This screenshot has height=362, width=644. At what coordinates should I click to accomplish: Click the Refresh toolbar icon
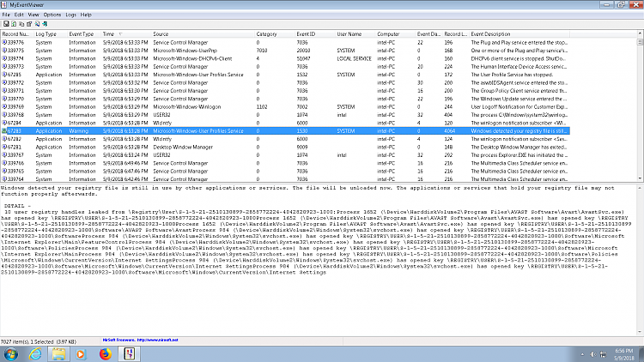(x=14, y=24)
